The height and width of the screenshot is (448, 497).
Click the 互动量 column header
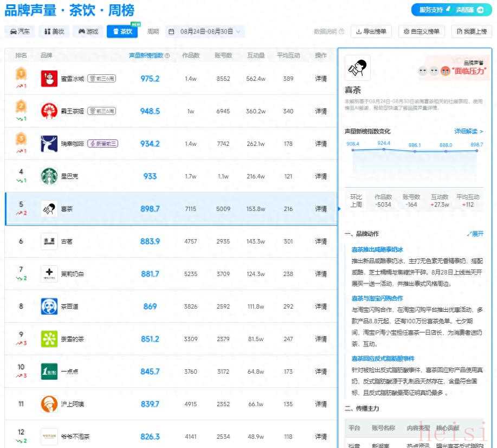(x=256, y=55)
